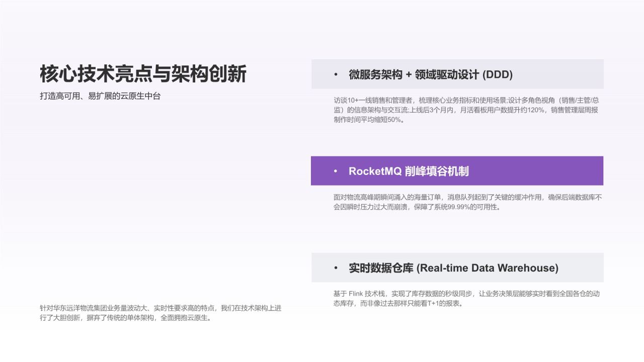Select subtitle 打造高可用、易扩展的云原生中台
This screenshot has width=644, height=362.
point(100,96)
